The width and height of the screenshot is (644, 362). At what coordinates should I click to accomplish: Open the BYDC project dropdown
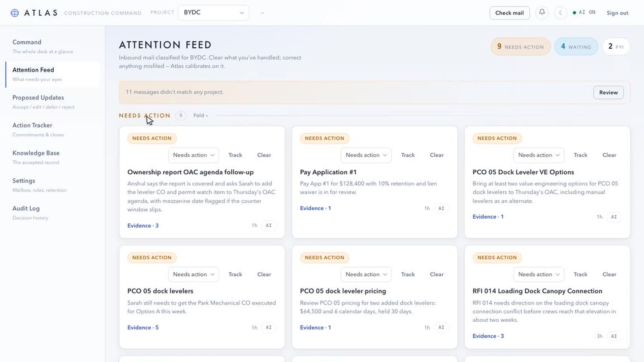coord(213,12)
